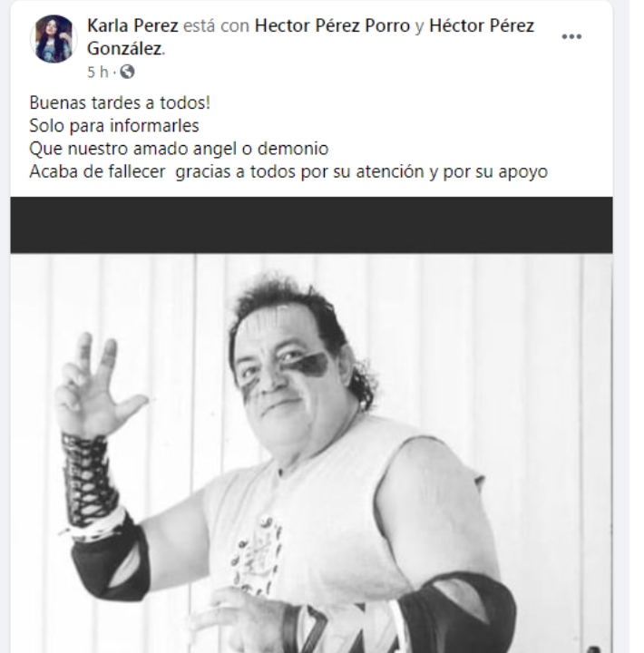Screen dimensions: 644x653
Task: Click 'Que nuestro amado angel o demonio' line
Action: tap(179, 148)
